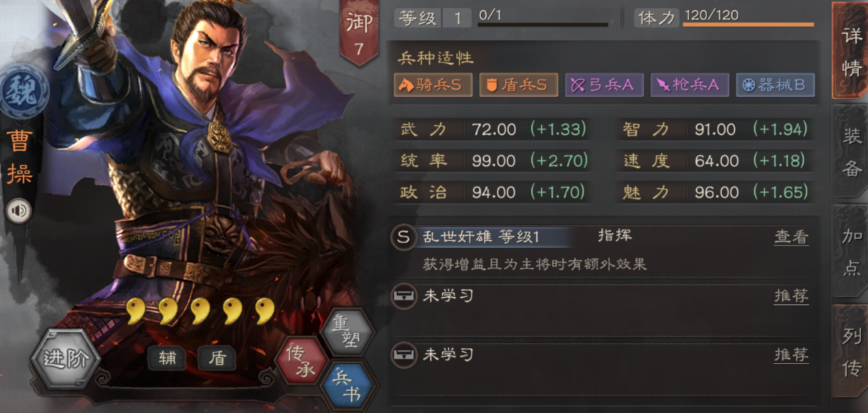This screenshot has width=868, height=413.
Task: Click 推荐 for the first empty skill
Action: 791,296
